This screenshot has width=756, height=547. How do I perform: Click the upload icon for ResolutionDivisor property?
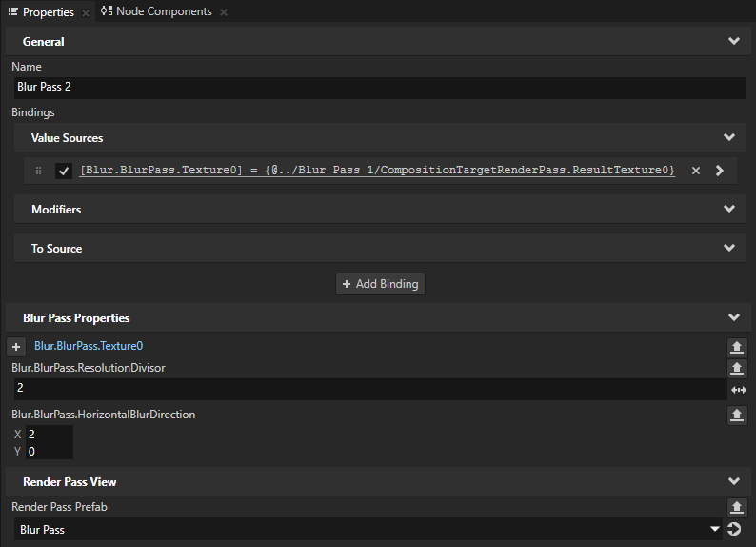[737, 368]
